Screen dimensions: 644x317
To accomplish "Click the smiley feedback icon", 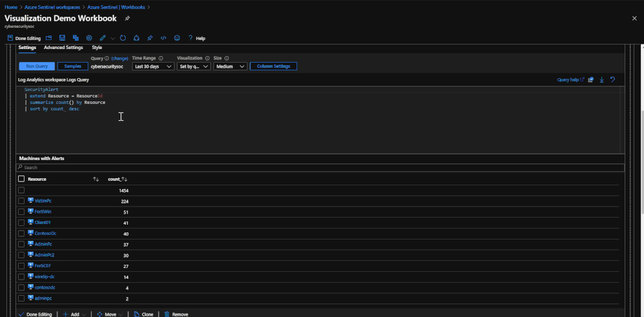I will [x=177, y=38].
